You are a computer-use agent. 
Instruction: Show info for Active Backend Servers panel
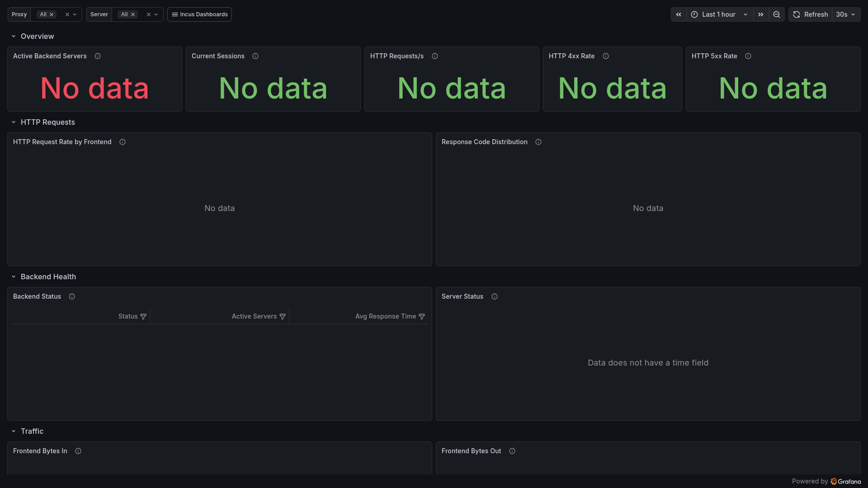(98, 56)
